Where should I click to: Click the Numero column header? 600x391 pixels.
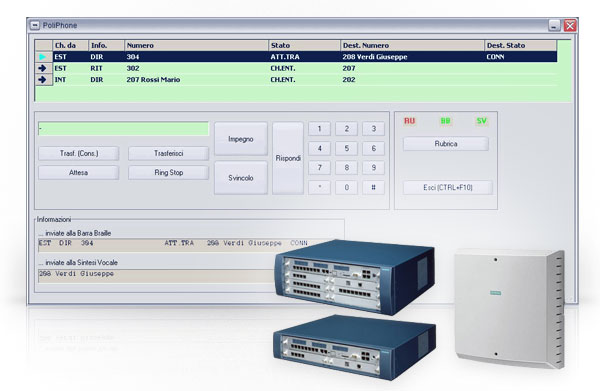197,45
